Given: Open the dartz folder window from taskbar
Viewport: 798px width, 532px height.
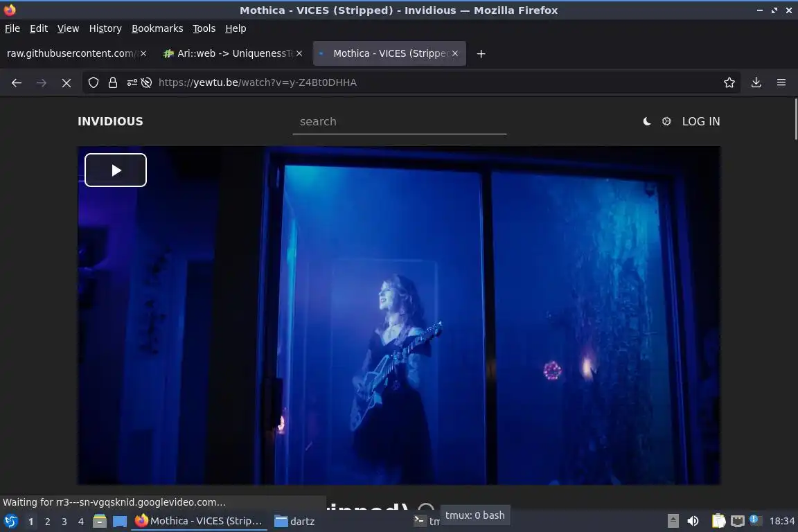Looking at the screenshot, I should pyautogui.click(x=295, y=521).
